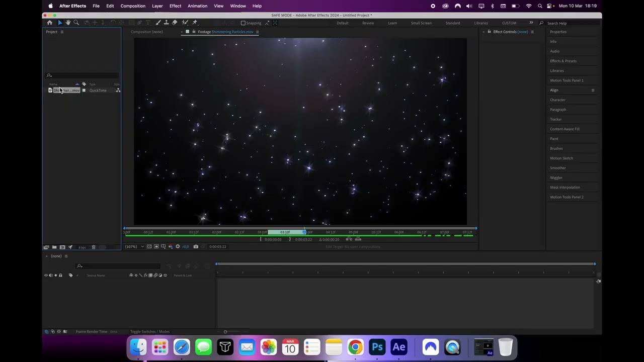Toggle the Audio speaker column in timeline
This screenshot has width=644, height=362.
[51, 275]
